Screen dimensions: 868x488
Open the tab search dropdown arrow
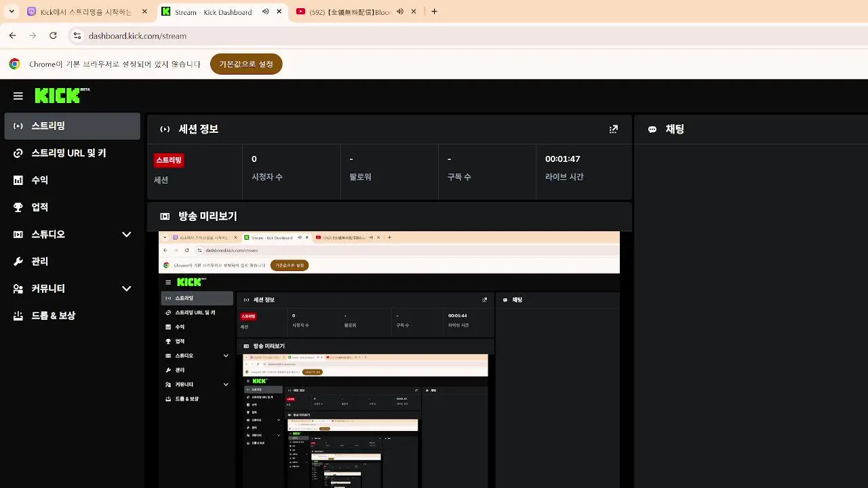[12, 12]
